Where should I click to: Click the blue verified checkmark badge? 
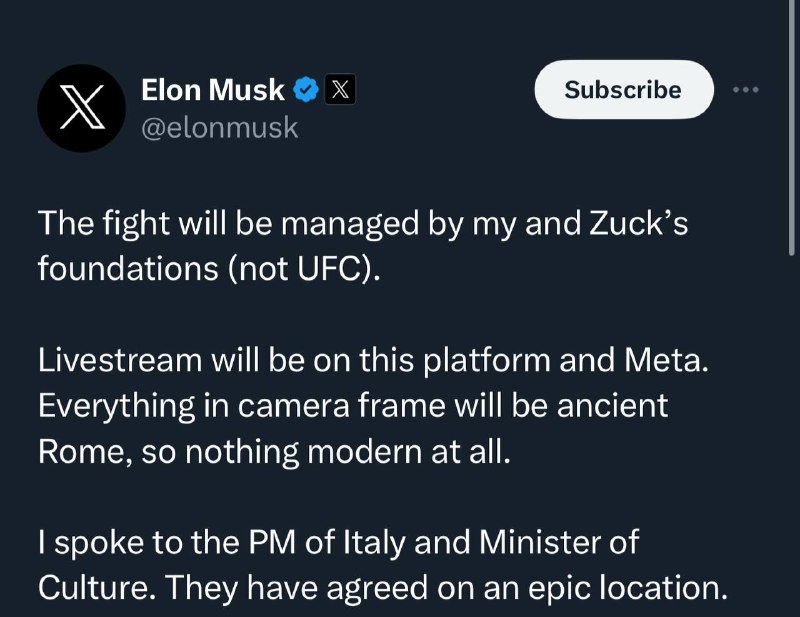click(x=306, y=90)
